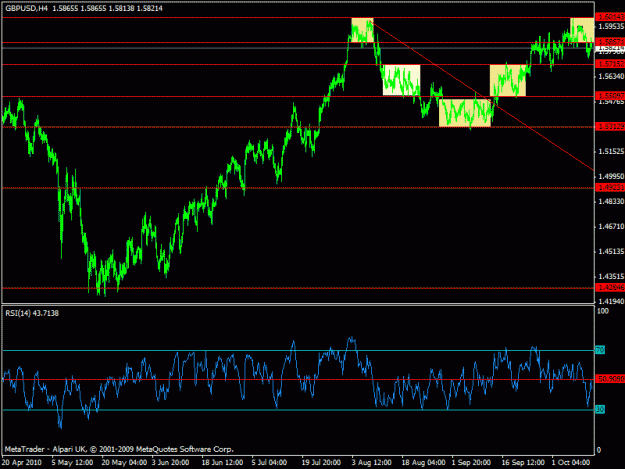Click the 18 Aug 04:00 date label

pos(423,463)
